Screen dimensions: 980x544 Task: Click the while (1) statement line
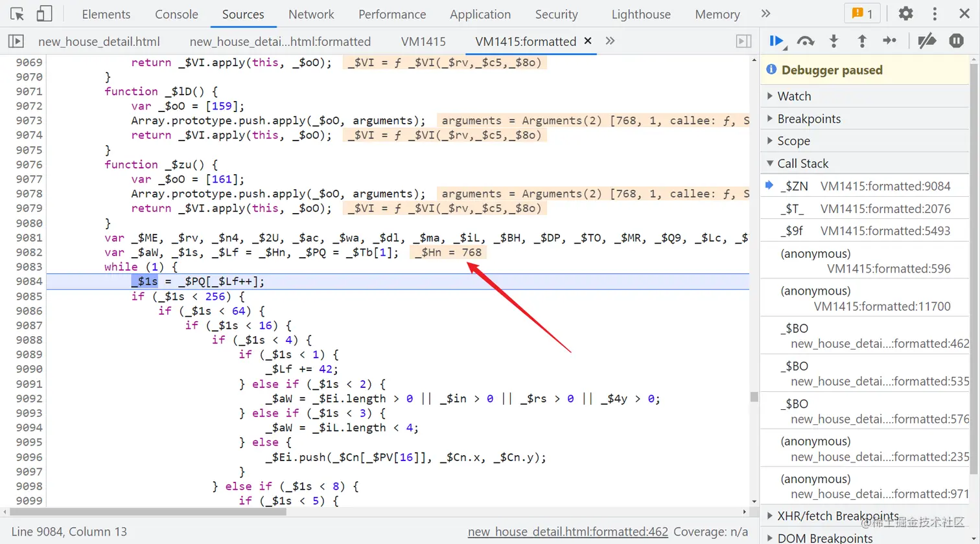pos(141,267)
